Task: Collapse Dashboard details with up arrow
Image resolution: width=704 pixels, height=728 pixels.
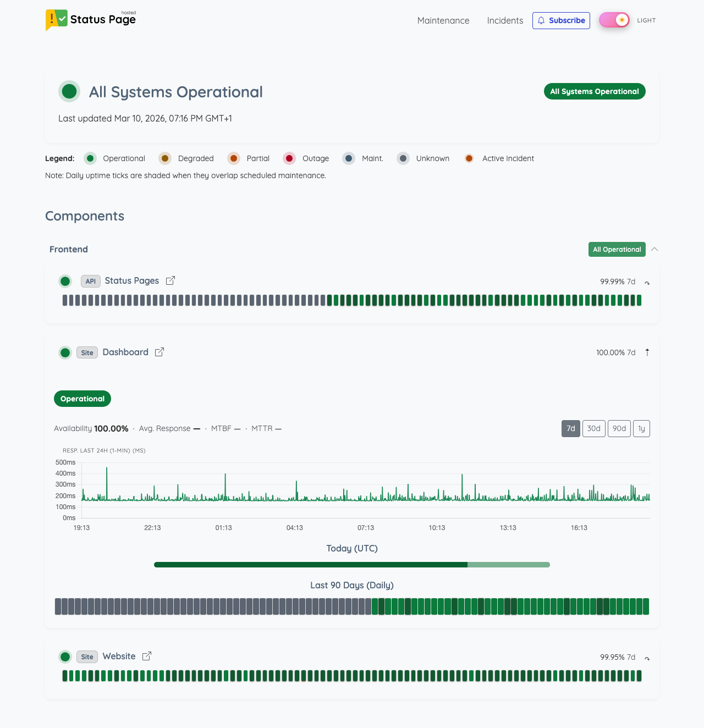Action: [x=647, y=352]
